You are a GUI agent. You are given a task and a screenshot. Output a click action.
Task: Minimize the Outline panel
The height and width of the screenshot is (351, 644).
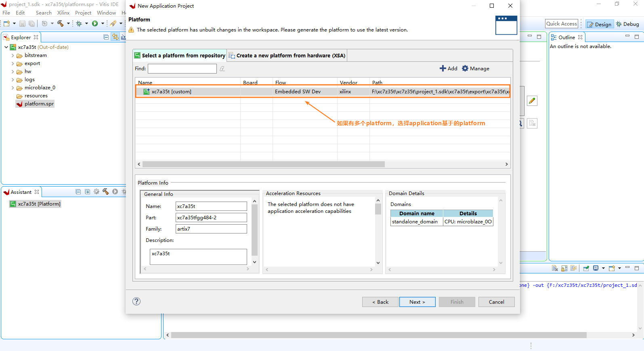point(627,36)
